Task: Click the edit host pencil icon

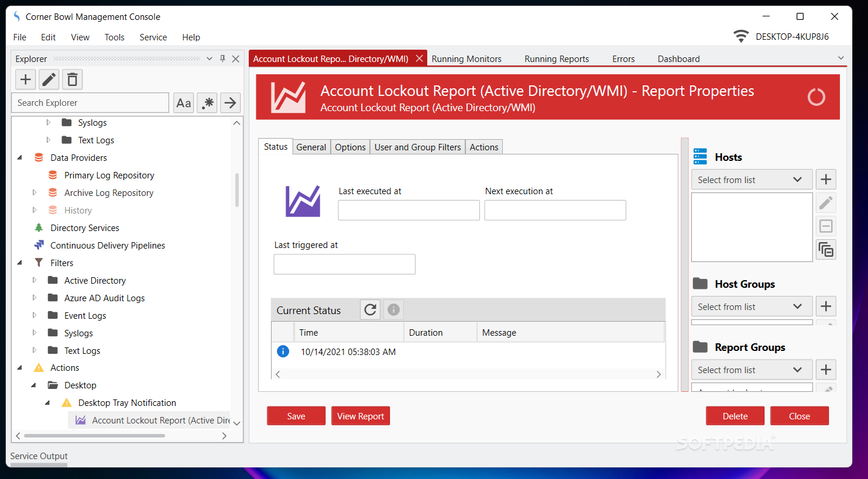Action: pyautogui.click(x=826, y=203)
